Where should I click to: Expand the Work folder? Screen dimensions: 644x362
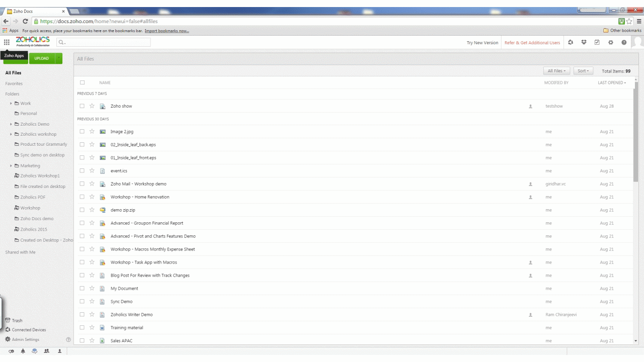click(11, 103)
